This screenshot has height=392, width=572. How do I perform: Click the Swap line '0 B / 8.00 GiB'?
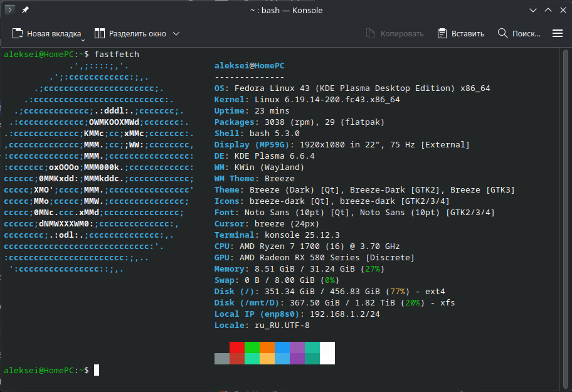(277, 280)
